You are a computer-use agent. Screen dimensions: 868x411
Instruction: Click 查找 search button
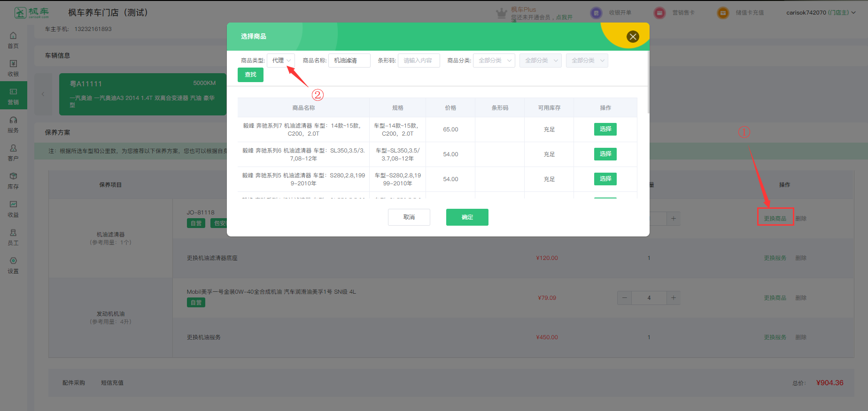coord(250,75)
